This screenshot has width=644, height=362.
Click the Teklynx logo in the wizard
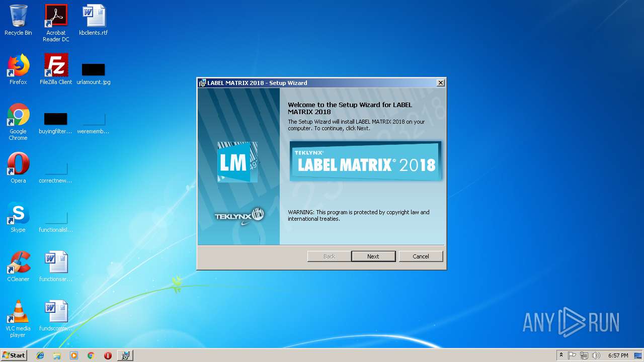(x=239, y=216)
